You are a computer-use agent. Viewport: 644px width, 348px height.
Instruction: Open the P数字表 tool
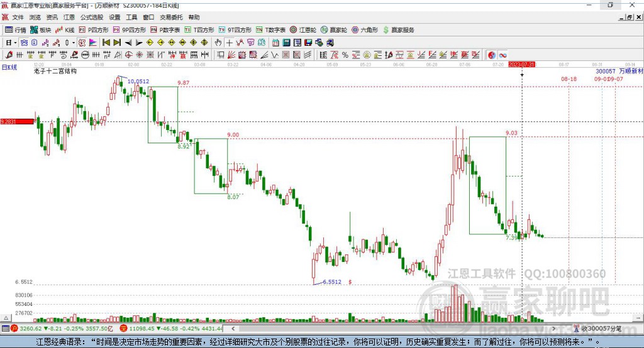pos(165,30)
